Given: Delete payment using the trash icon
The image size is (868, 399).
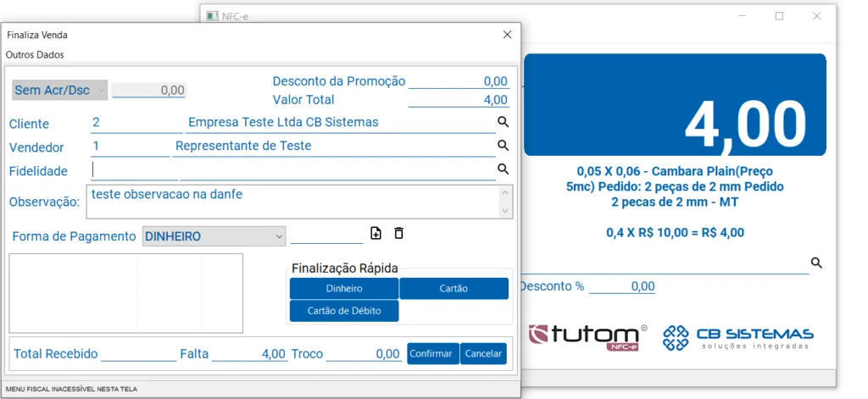Looking at the screenshot, I should (398, 234).
